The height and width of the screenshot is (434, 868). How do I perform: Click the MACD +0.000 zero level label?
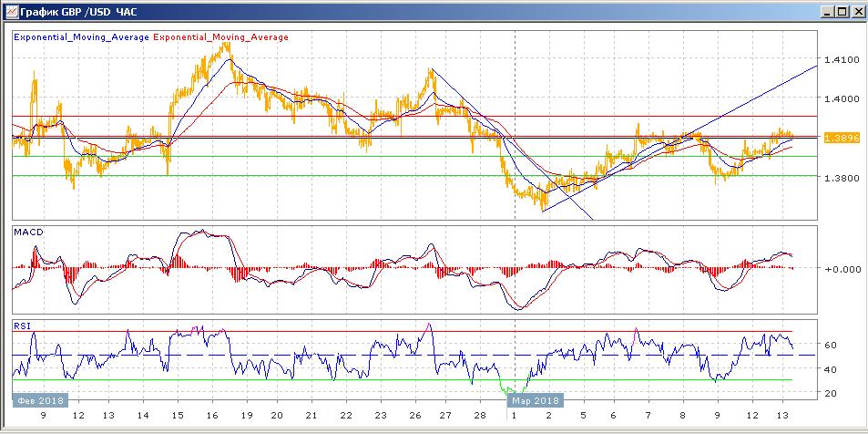coord(842,269)
